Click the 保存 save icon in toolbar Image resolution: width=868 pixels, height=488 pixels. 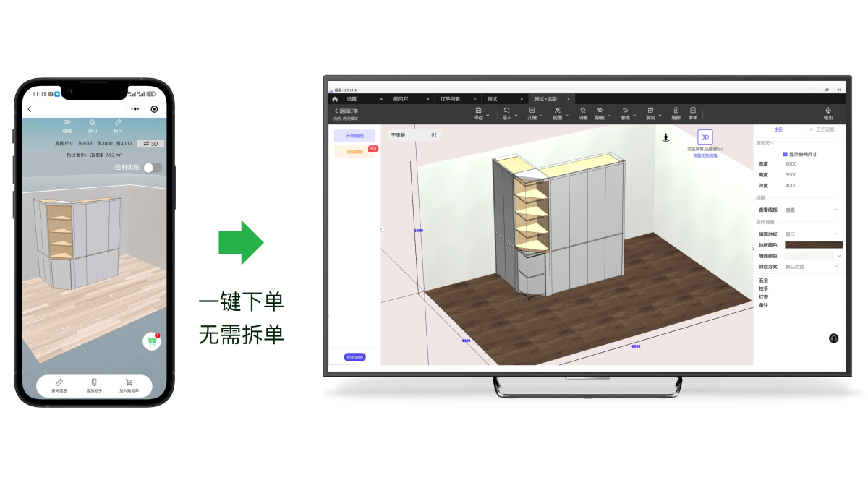pos(478,111)
